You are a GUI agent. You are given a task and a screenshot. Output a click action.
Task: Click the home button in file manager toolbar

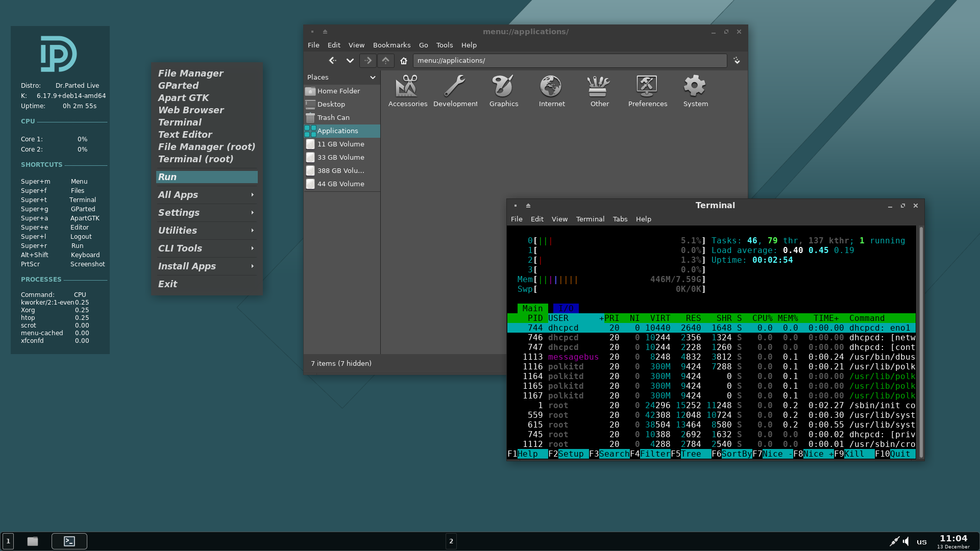(404, 61)
